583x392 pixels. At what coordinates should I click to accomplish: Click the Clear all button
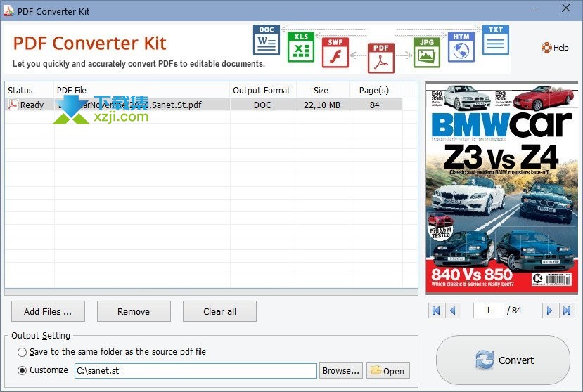coord(219,311)
